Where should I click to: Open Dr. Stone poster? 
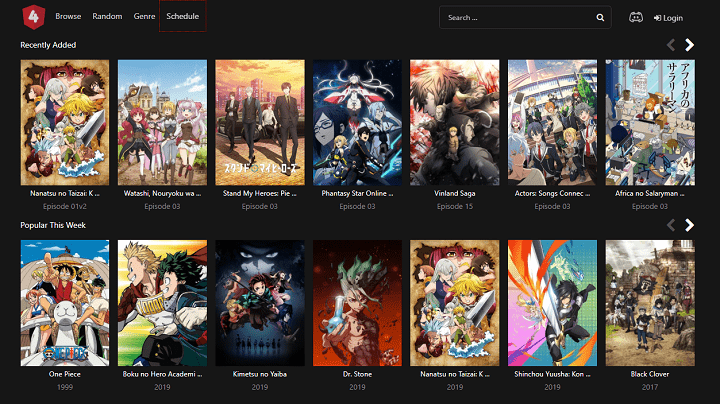click(x=357, y=303)
